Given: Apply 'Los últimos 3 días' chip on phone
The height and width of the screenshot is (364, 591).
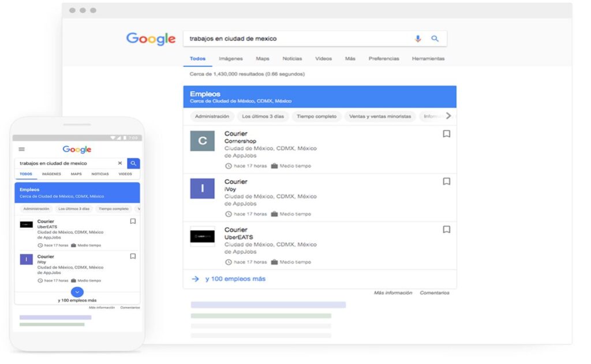Looking at the screenshot, I should [74, 209].
